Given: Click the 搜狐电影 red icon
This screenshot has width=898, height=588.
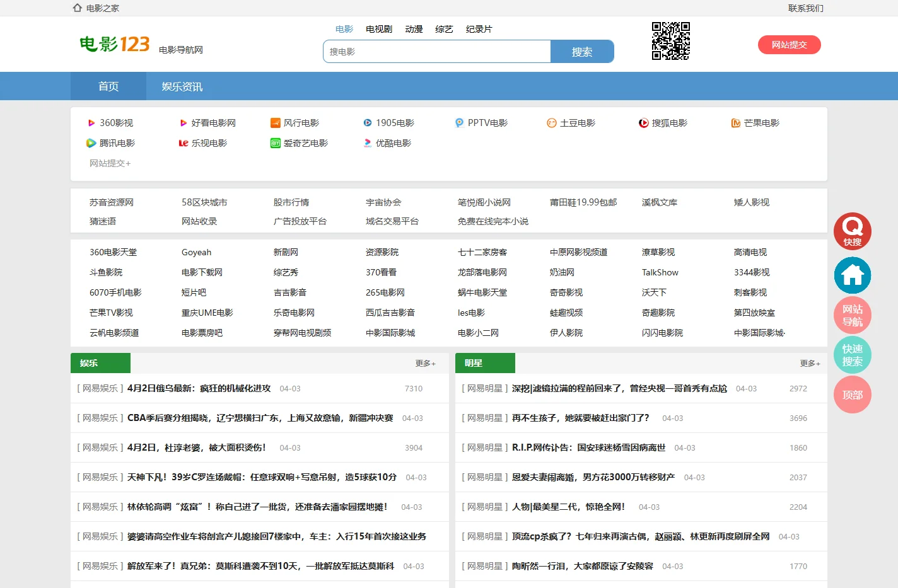Looking at the screenshot, I should (x=644, y=123).
